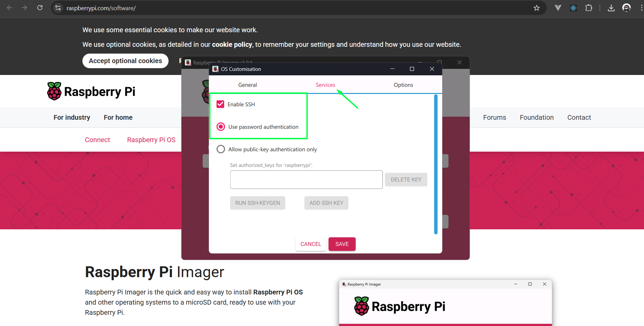Accept optional cookies on the website

click(125, 61)
